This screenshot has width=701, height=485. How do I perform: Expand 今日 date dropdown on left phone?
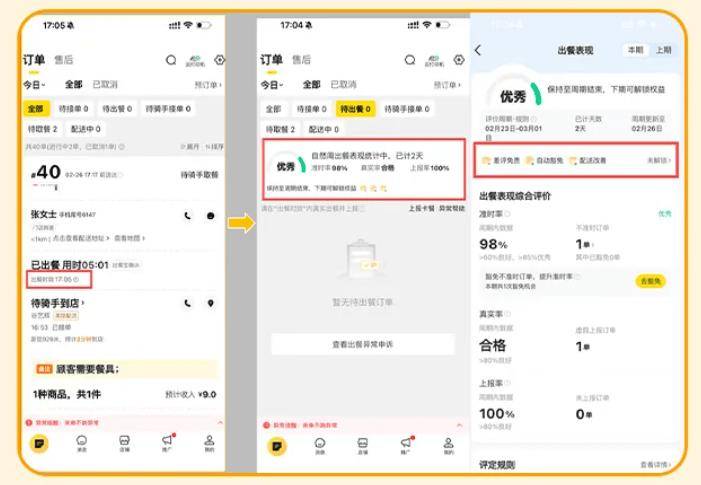click(34, 85)
